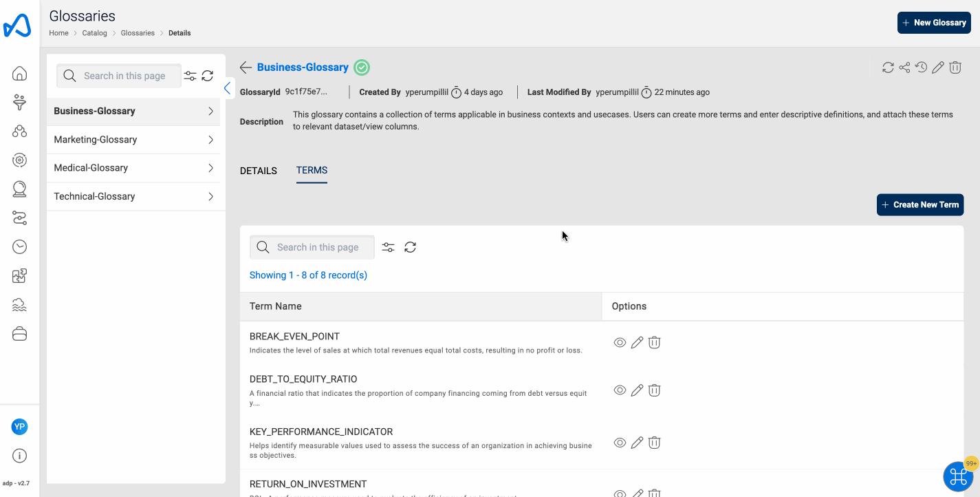This screenshot has width=980, height=497.
Task: Click the BREAK_EVEN_POINT term name
Action: click(294, 337)
